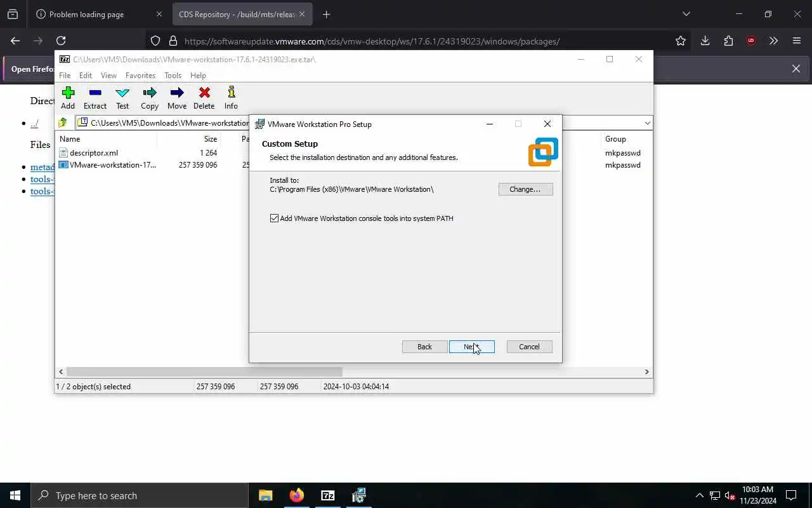Switch to Firefox in the taskbar
Viewport: 812px width, 508px height.
click(x=296, y=495)
